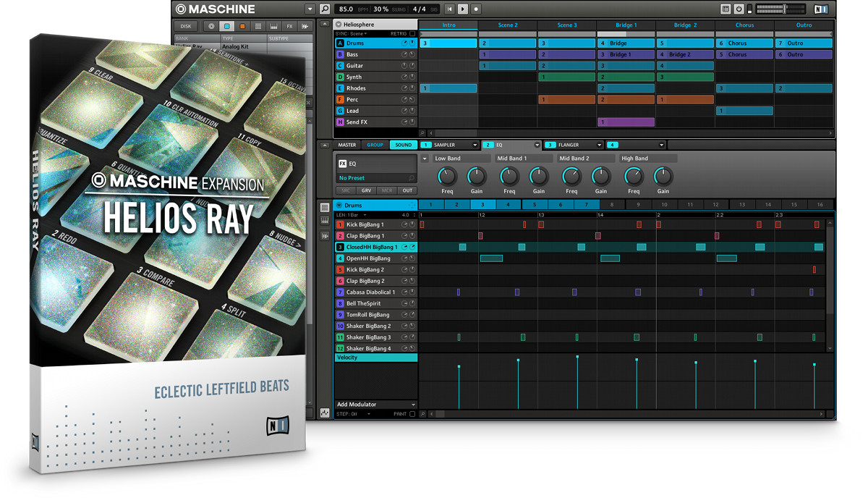Switch to the pattern step grid view icon
Viewport: 868px width, 498px height.
[x=325, y=208]
